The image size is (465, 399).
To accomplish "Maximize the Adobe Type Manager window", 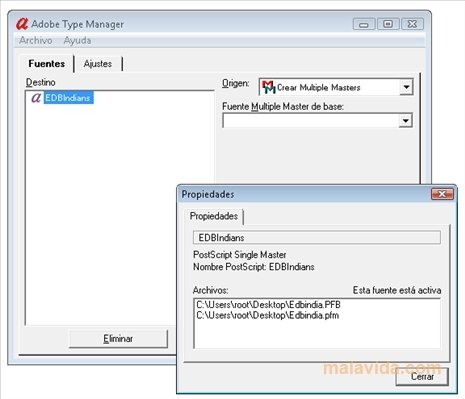I will (x=388, y=24).
